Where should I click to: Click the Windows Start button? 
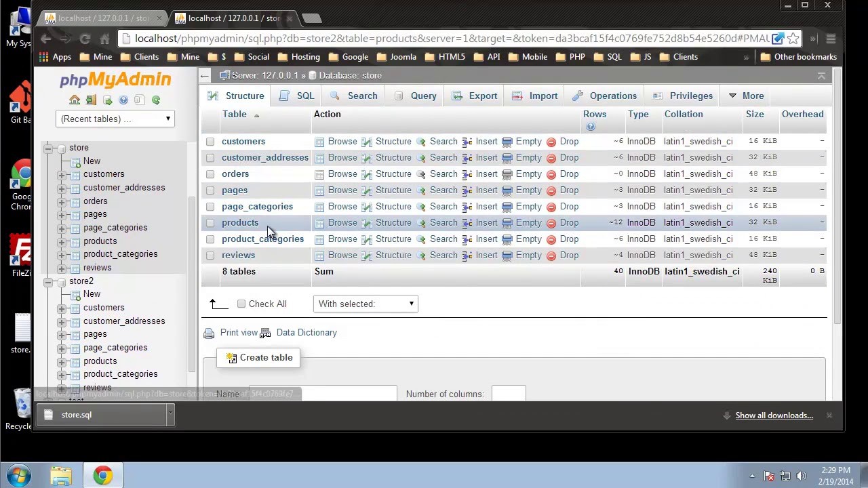coord(19,475)
